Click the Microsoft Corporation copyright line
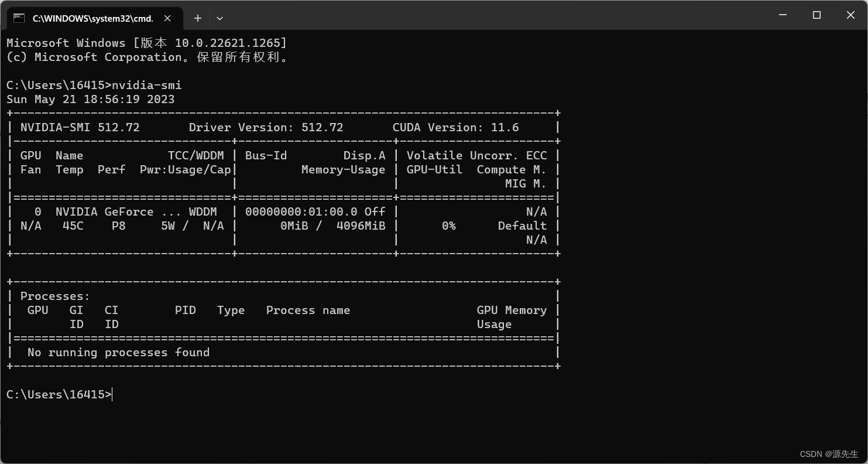 [x=147, y=57]
